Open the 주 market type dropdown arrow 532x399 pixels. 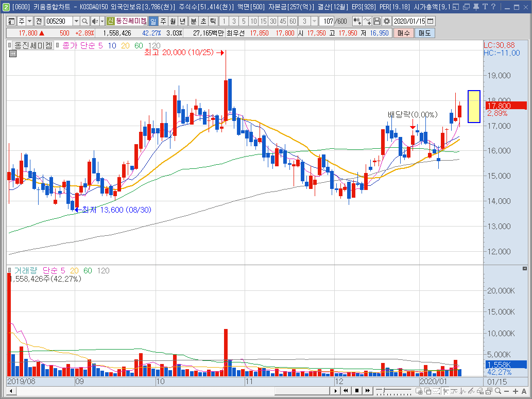[x=29, y=21]
